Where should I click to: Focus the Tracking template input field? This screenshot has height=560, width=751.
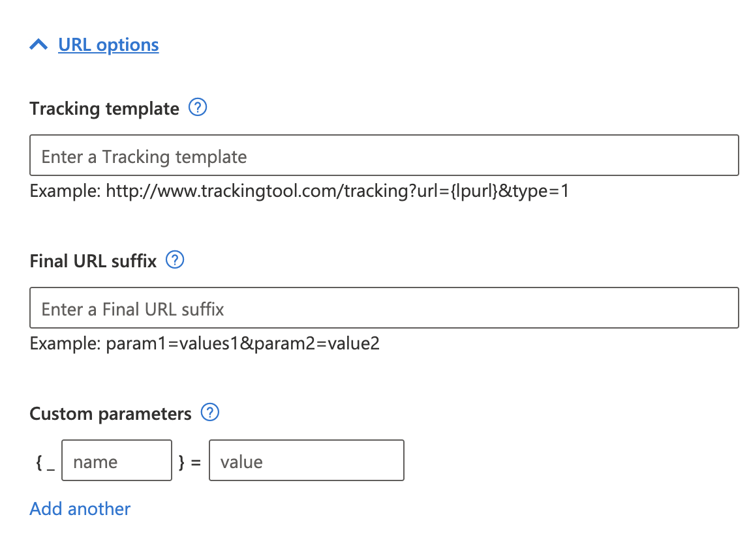coord(384,156)
